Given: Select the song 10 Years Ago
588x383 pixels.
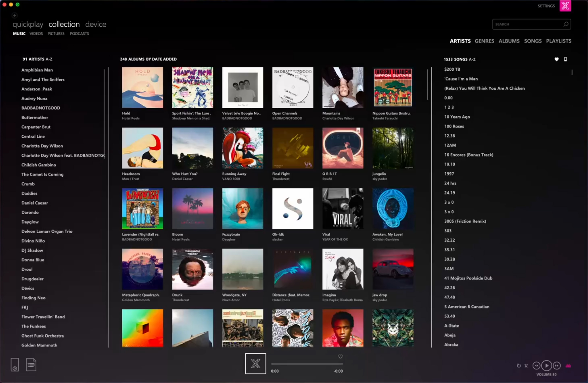Looking at the screenshot, I should [x=457, y=117].
